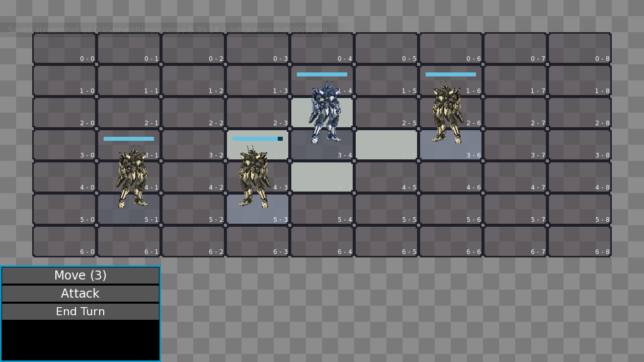Select grid tile 2-0
Image resolution: width=644 pixels, height=362 pixels.
tap(64, 113)
